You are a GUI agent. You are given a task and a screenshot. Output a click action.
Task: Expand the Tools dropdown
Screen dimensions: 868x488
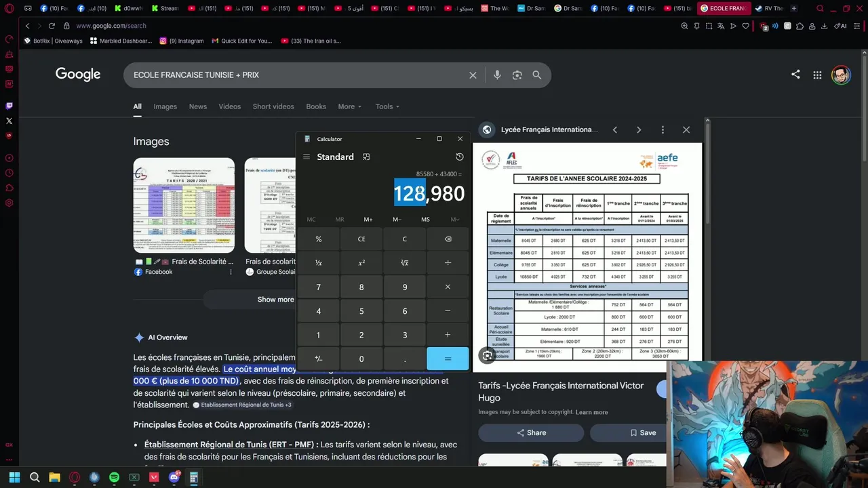(x=387, y=106)
